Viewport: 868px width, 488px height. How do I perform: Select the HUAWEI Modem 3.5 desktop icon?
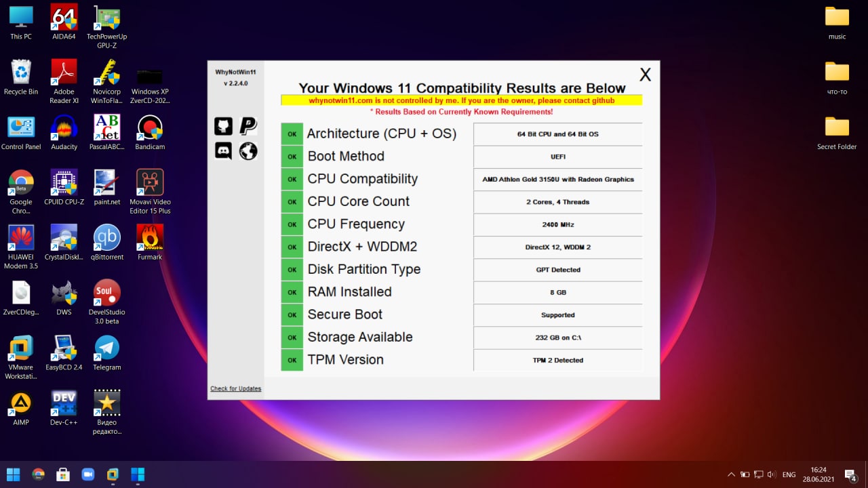pyautogui.click(x=21, y=247)
